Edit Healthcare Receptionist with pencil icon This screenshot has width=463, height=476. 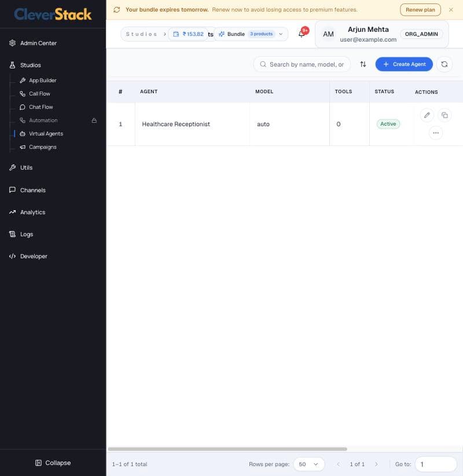click(427, 115)
